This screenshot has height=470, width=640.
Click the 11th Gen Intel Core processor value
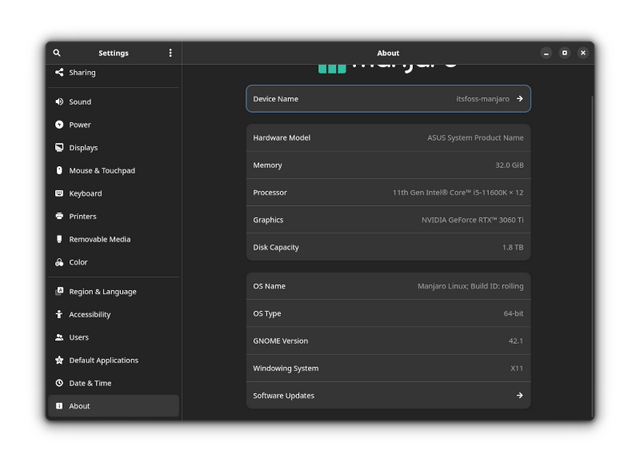(x=458, y=193)
